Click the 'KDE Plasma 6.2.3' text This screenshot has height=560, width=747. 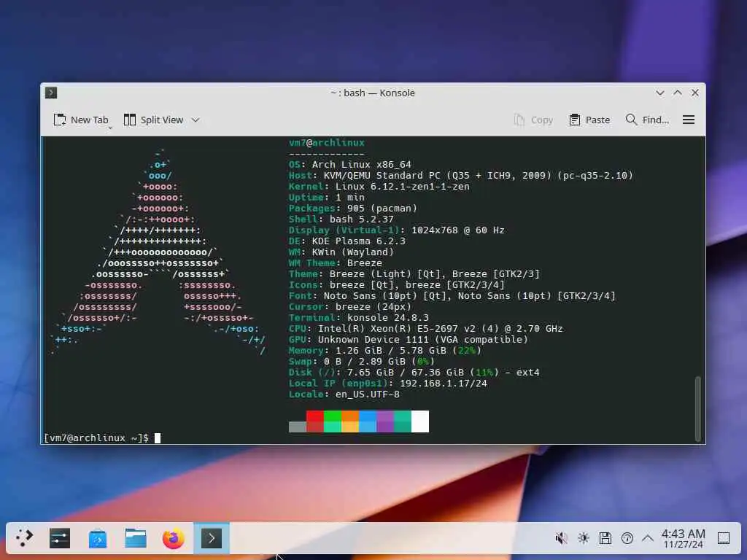(359, 241)
